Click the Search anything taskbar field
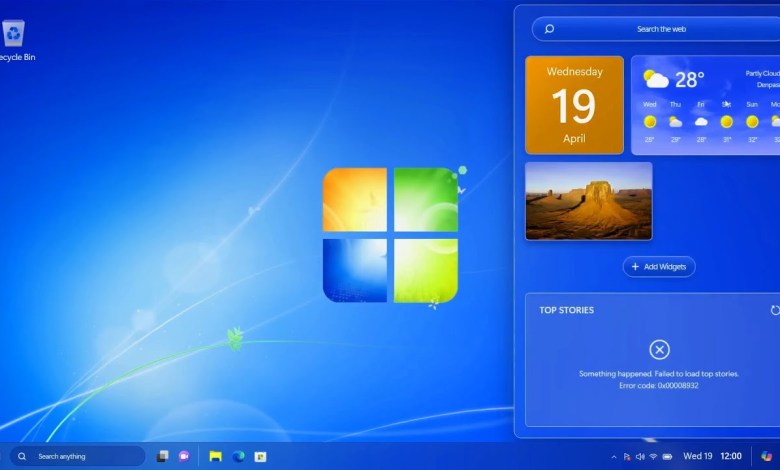The image size is (780, 470). 77,456
